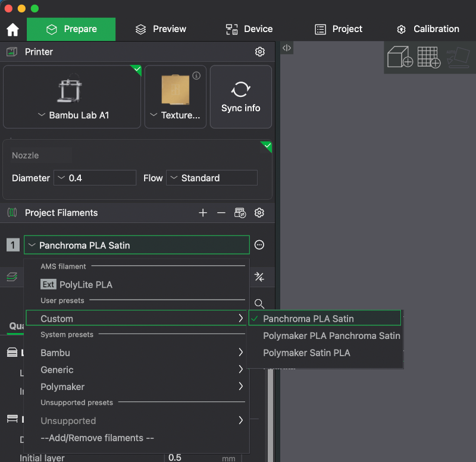Click the filament 1 color swatch

tap(13, 245)
